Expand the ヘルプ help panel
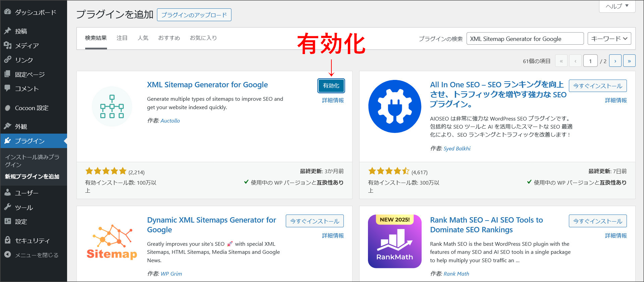 [617, 6]
